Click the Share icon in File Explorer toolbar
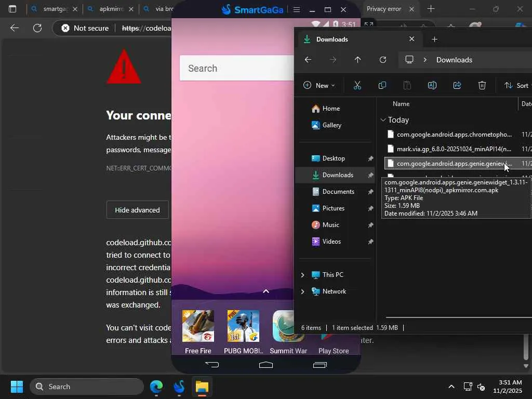The height and width of the screenshot is (399, 532). click(x=457, y=86)
